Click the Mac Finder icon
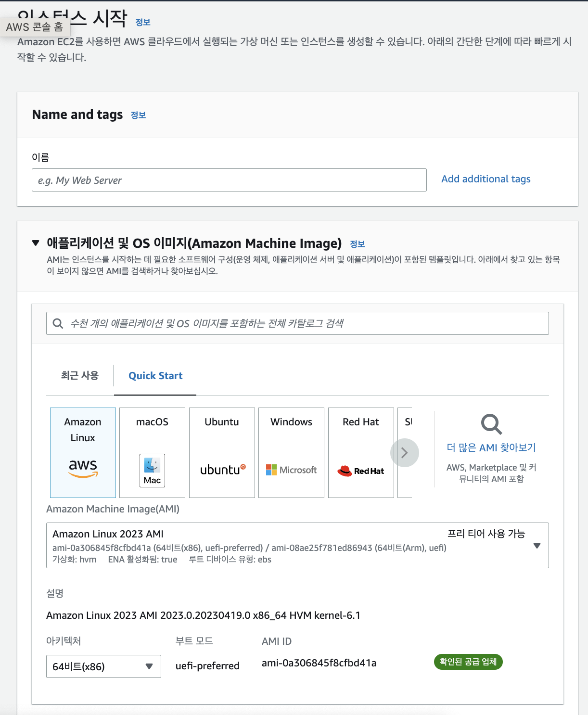Screen dimensions: 588x715 tap(152, 471)
